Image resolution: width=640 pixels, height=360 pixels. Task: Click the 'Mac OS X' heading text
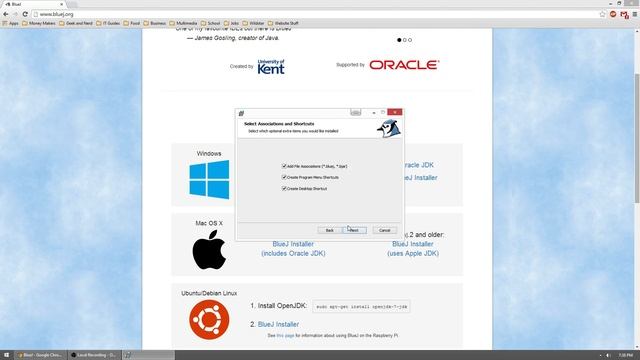click(209, 223)
